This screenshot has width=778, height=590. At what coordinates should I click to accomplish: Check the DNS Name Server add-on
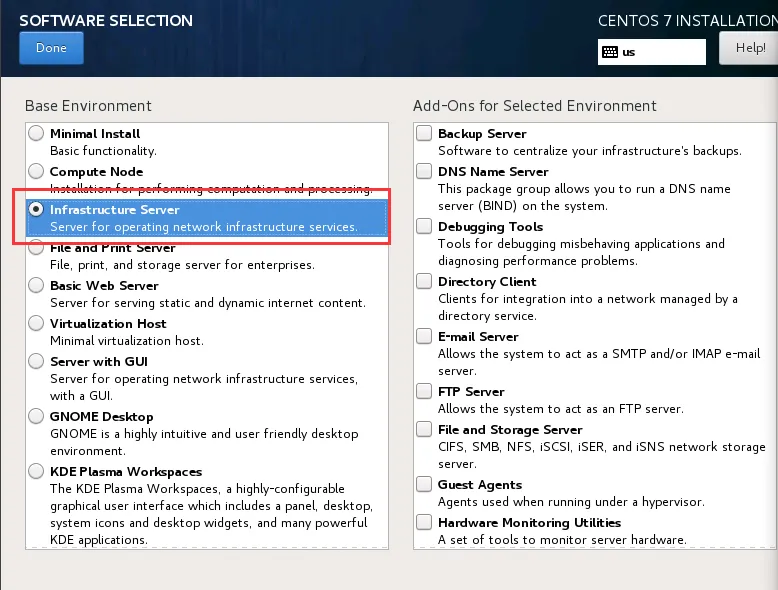pos(424,171)
